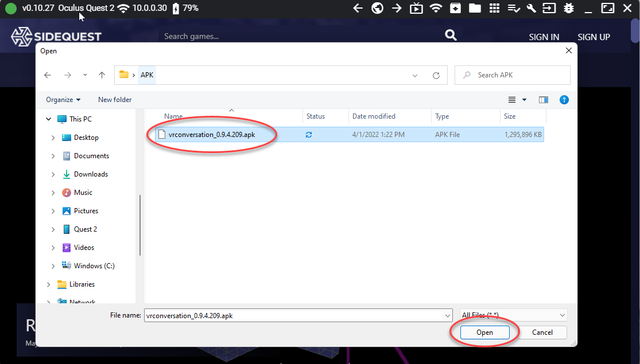Open the tasks checklist icon in toolbar
This screenshot has height=364, width=640.
point(514,8)
